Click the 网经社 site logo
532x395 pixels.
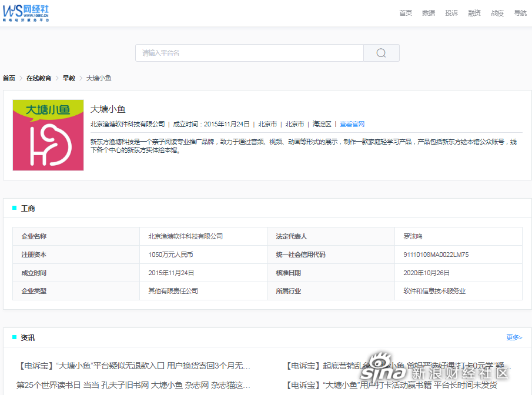coord(26,13)
